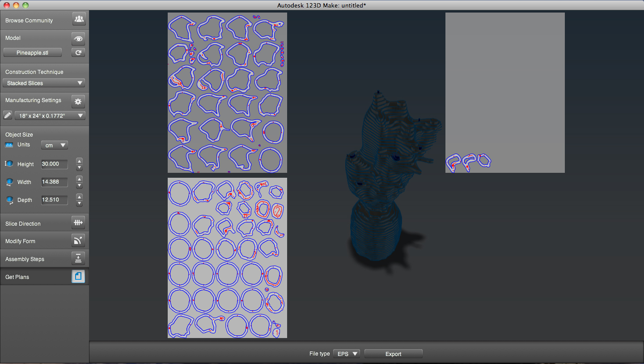Select the Get Plans sheet icon
Screen dimensions: 644x364
(x=78, y=277)
